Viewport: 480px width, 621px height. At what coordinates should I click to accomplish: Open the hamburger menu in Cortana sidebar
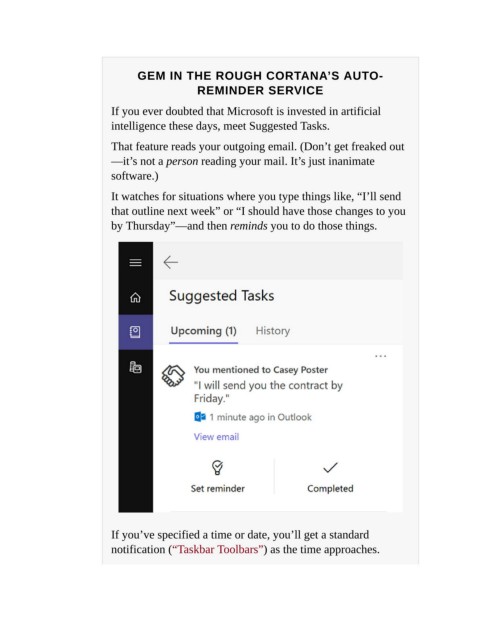pyautogui.click(x=135, y=262)
